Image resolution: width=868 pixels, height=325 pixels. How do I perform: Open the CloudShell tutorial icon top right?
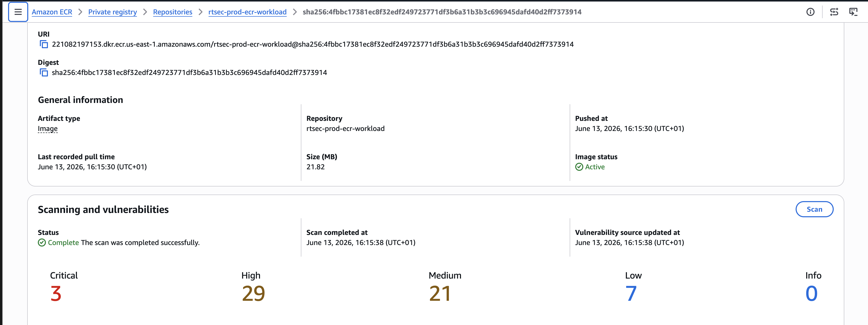[x=853, y=12]
